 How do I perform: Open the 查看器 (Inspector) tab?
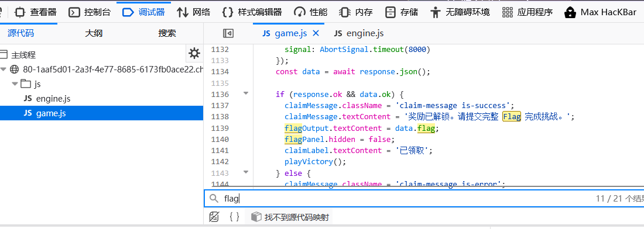(x=35, y=12)
